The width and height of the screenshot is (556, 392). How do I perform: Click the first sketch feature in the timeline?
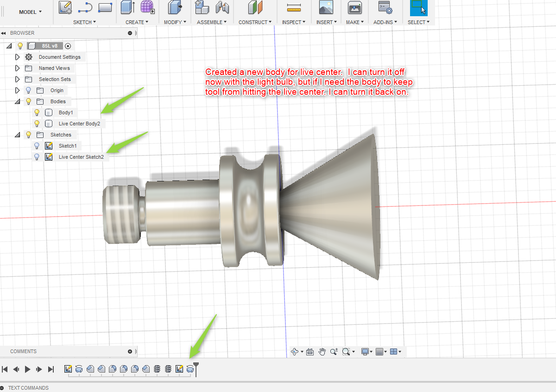68,369
